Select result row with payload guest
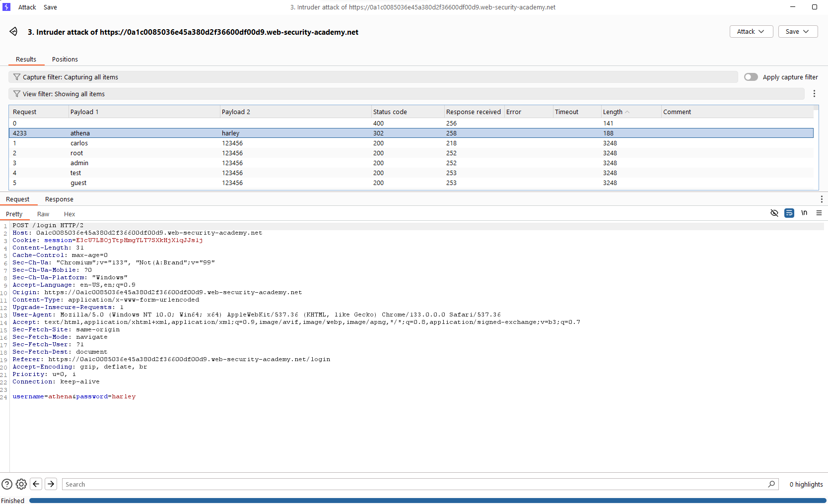The image size is (828, 504). pyautogui.click(x=411, y=183)
